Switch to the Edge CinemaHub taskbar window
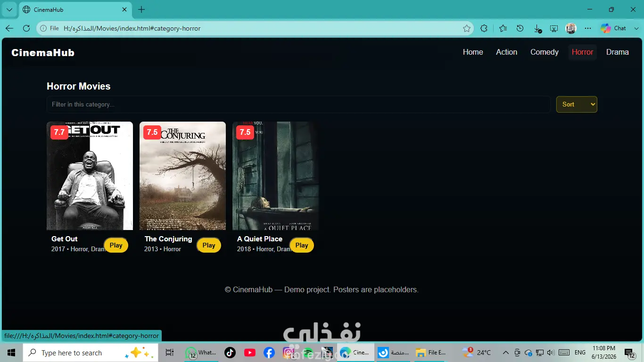The width and height of the screenshot is (644, 362). click(x=356, y=353)
